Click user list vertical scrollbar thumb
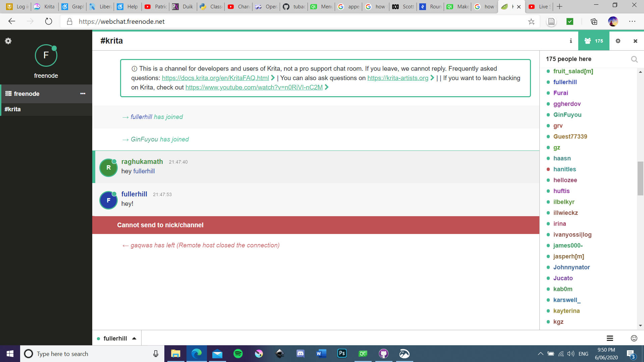Viewport: 644px width, 362px height. click(640, 178)
